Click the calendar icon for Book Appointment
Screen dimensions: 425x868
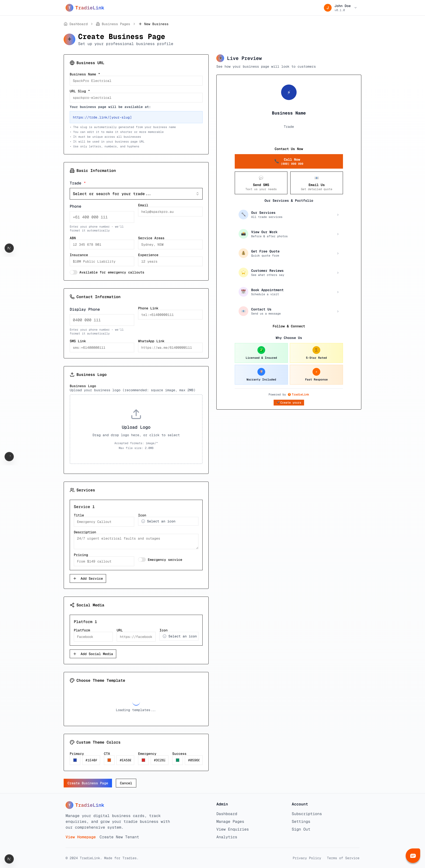(x=243, y=292)
